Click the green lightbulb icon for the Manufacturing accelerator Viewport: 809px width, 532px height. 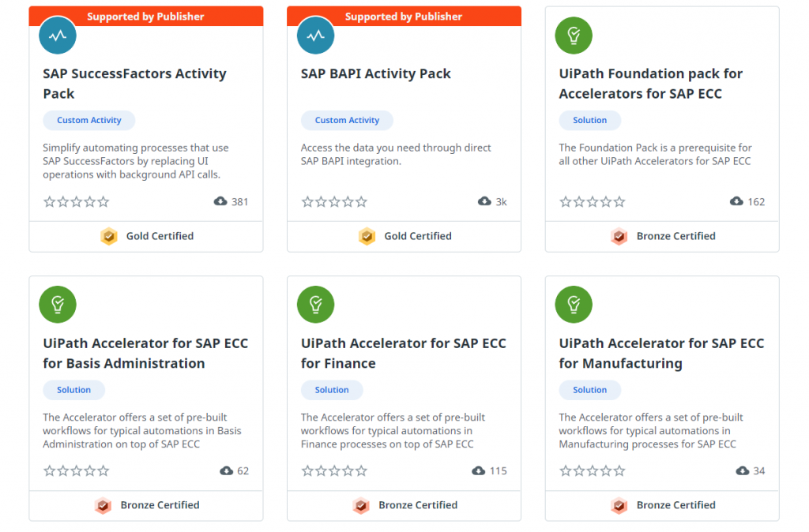tap(574, 304)
